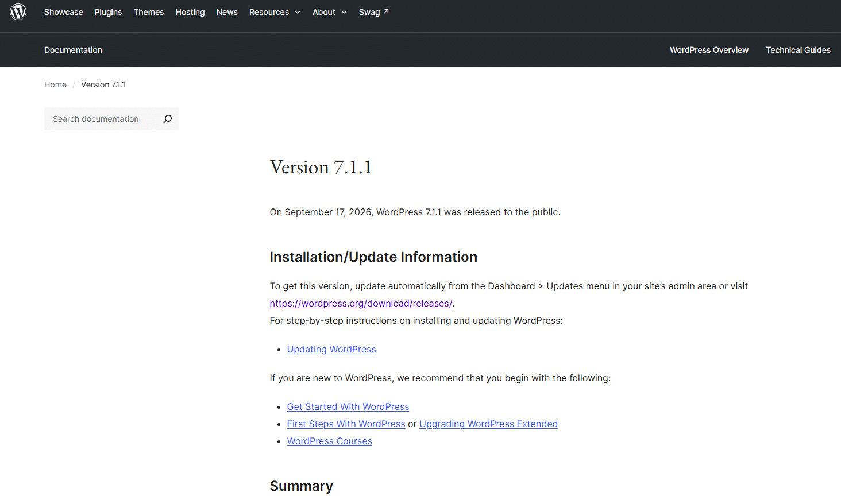
Task: Open First Steps With WordPress link
Action: [x=346, y=424]
